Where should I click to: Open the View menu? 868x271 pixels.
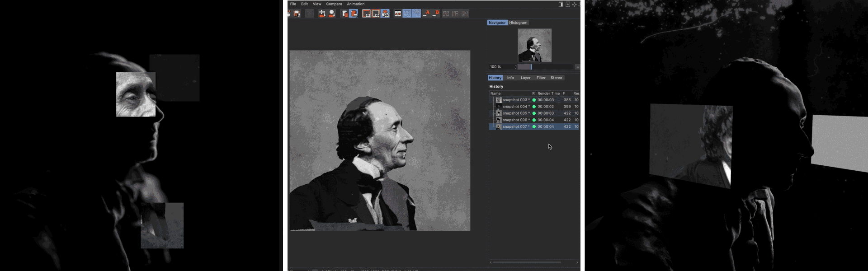(317, 4)
